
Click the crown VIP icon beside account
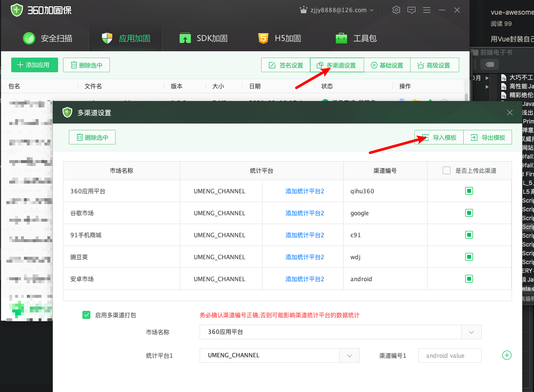303,10
